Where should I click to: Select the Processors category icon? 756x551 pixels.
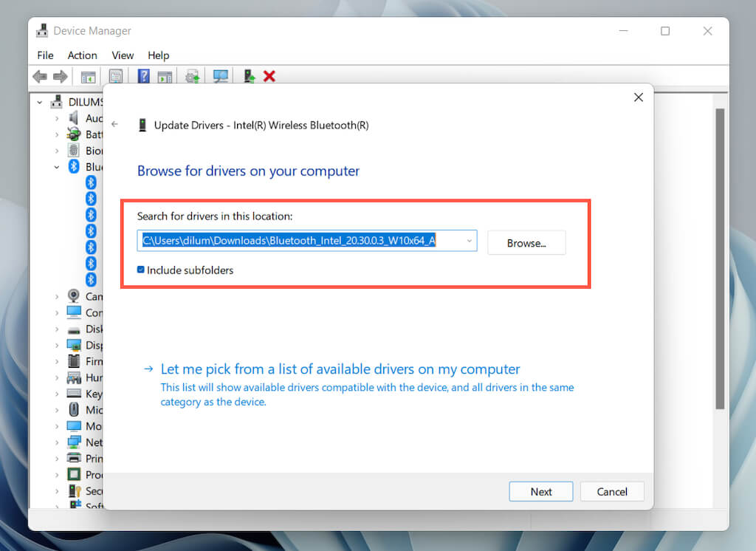[74, 474]
